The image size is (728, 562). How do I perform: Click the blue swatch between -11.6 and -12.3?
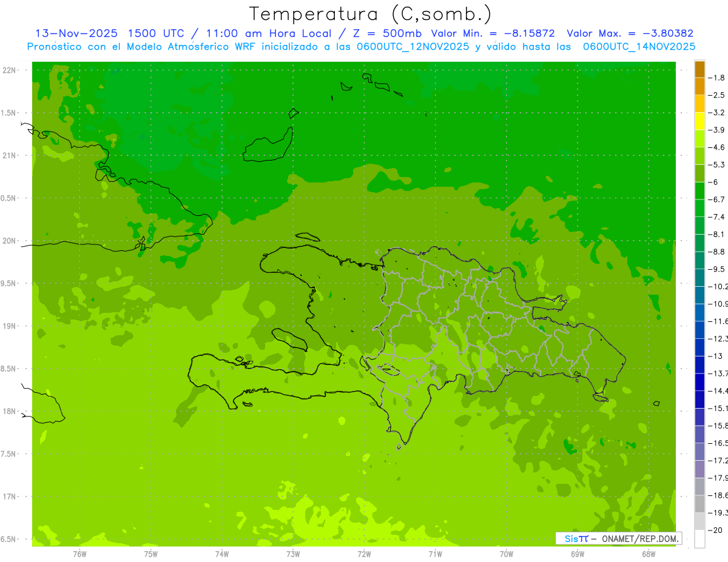(x=699, y=330)
